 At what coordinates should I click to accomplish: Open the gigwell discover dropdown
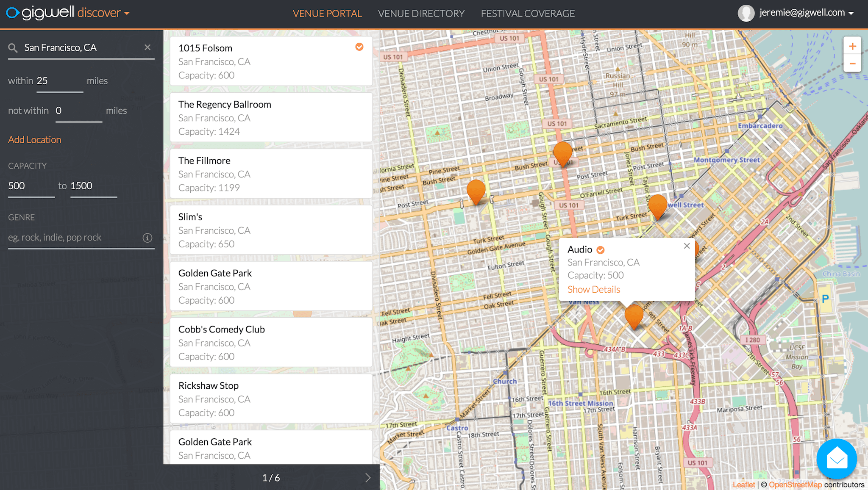coord(127,14)
